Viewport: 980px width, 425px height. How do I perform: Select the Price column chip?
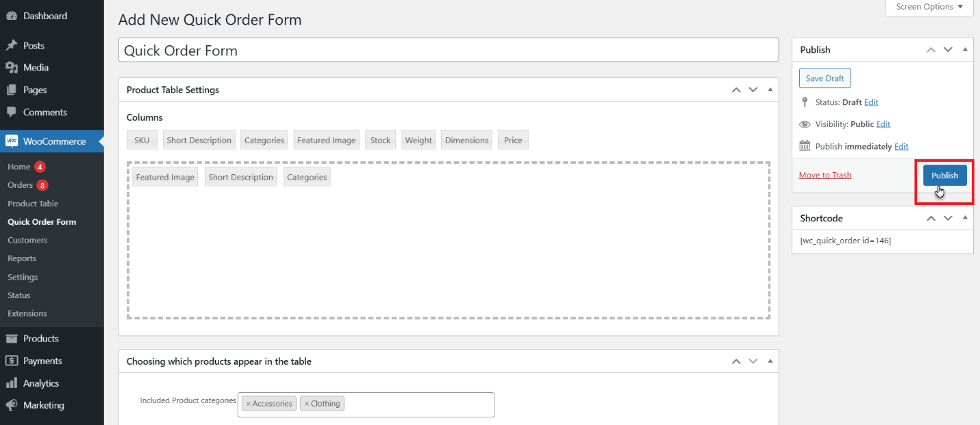coord(513,140)
